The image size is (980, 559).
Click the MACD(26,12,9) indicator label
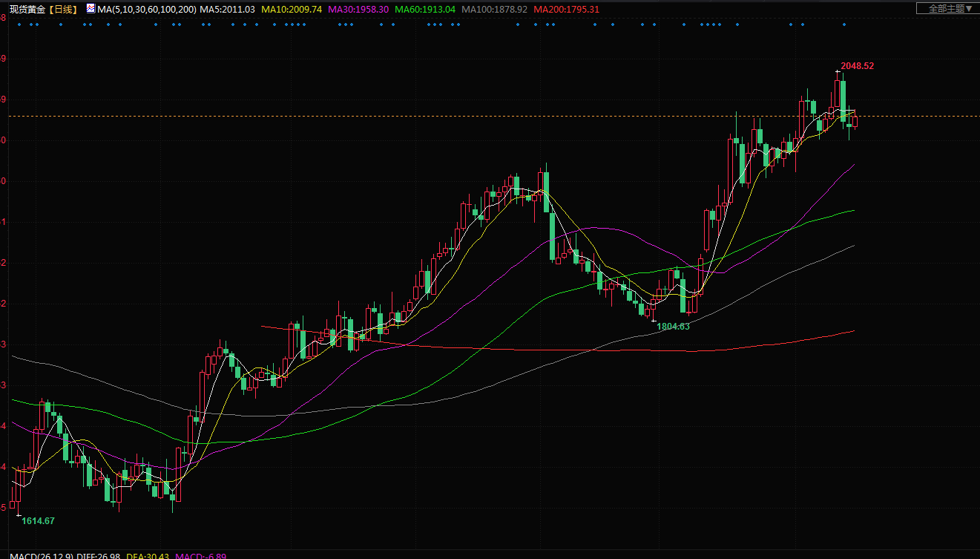tap(36, 555)
